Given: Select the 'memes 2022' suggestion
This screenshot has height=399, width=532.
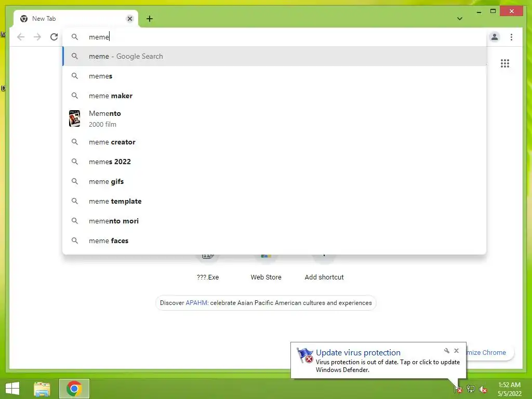Looking at the screenshot, I should tap(274, 162).
